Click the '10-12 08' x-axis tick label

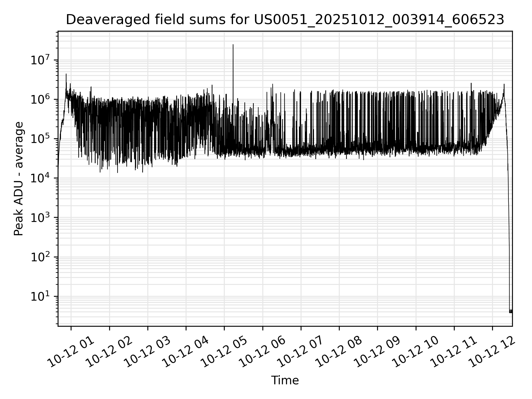(x=339, y=352)
